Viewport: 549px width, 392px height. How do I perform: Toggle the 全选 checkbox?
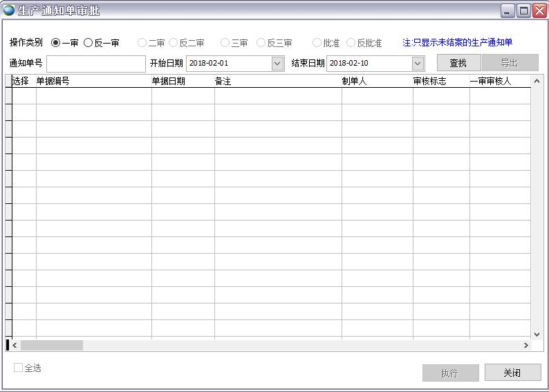pyautogui.click(x=19, y=368)
